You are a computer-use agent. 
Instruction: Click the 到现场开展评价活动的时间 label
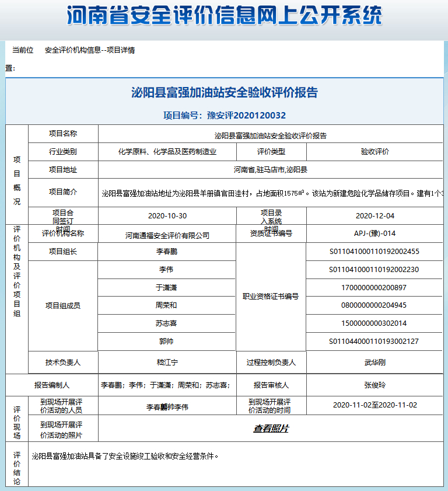269,406
